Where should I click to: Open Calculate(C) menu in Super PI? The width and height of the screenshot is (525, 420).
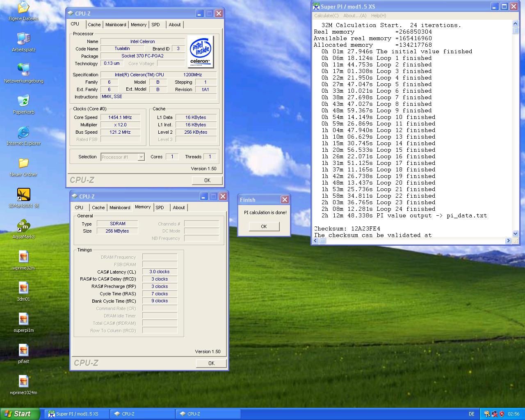(x=326, y=16)
